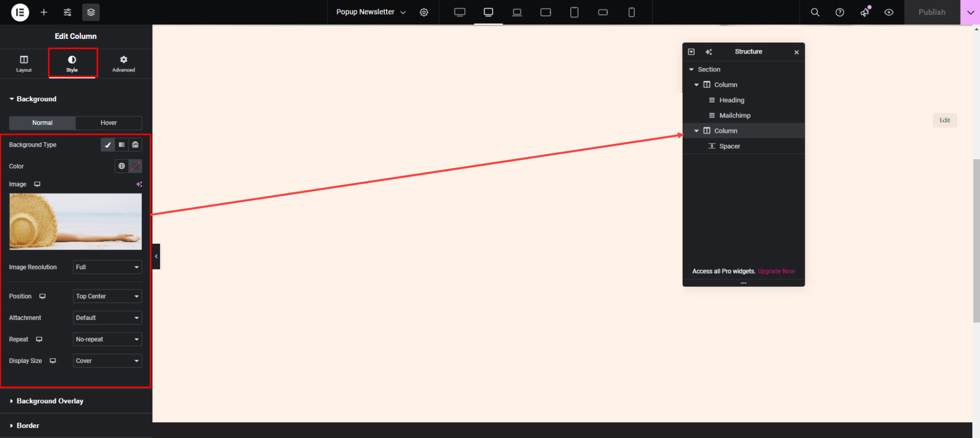980x438 pixels.
Task: Click responsive device icon next to Position
Action: (x=42, y=296)
